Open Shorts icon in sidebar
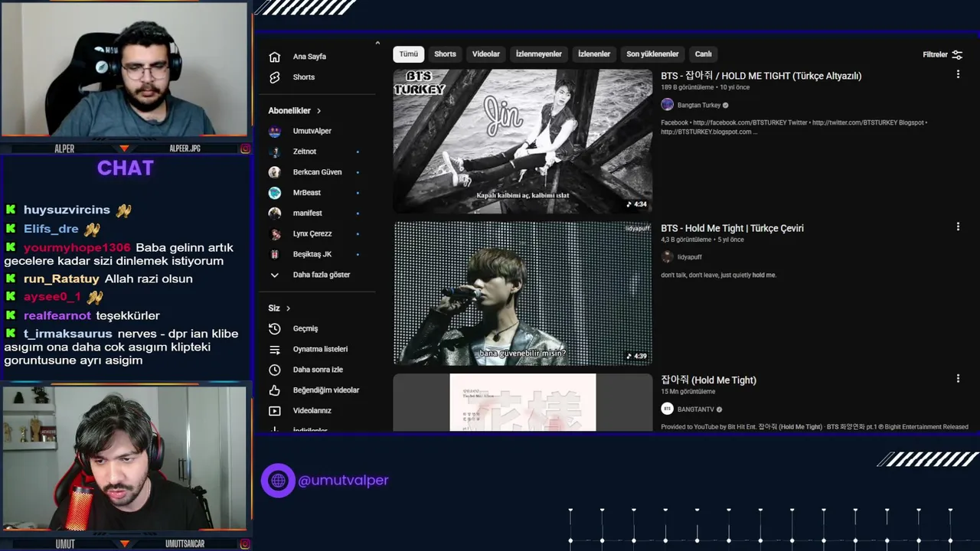The image size is (980, 551). (275, 77)
